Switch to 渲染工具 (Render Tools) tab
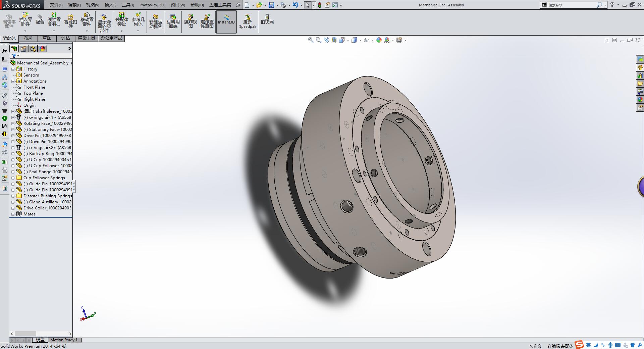This screenshot has height=349, width=644. (87, 38)
